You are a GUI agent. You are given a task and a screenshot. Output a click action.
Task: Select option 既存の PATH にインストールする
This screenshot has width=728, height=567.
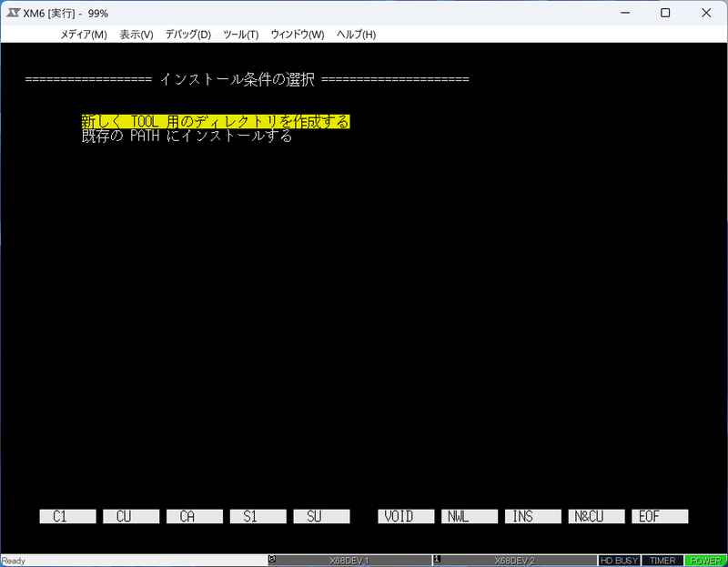click(187, 136)
